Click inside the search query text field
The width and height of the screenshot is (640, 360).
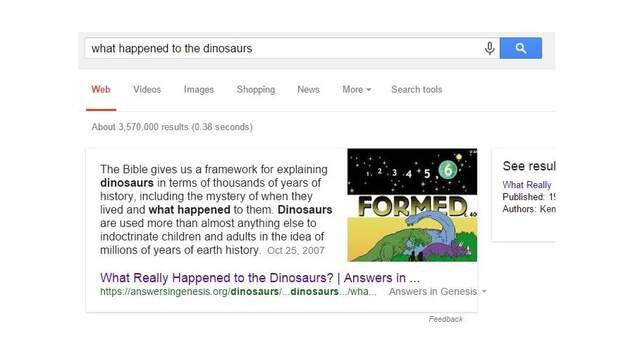click(x=284, y=48)
